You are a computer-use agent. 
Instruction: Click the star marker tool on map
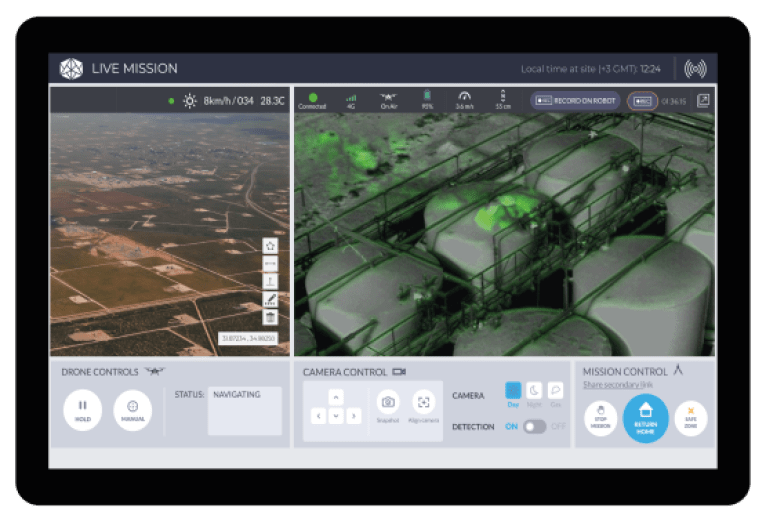pyautogui.click(x=270, y=246)
